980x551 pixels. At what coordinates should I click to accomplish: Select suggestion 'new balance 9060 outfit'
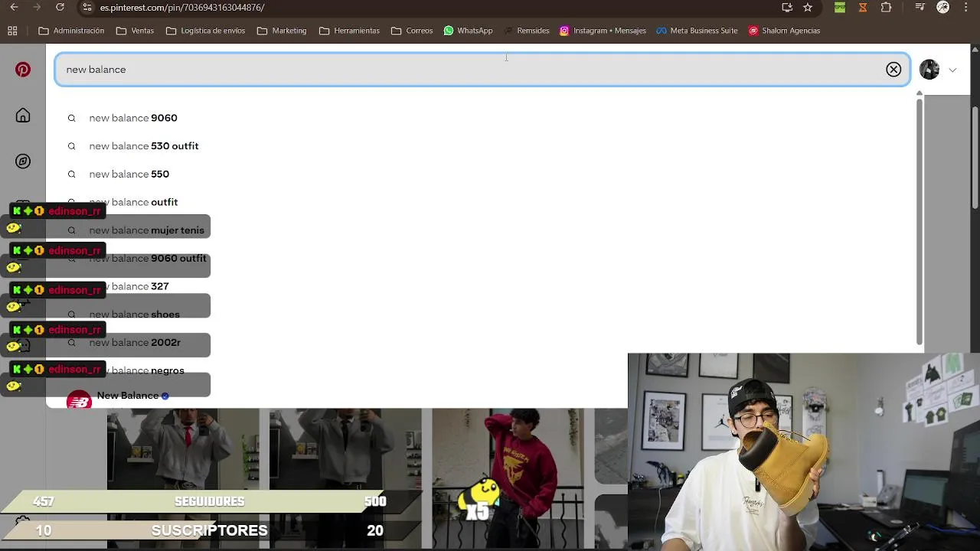[x=148, y=259]
